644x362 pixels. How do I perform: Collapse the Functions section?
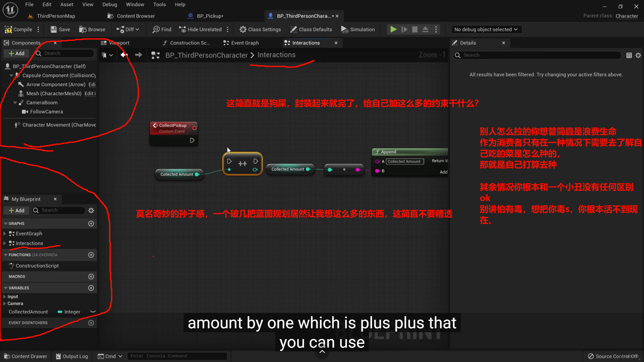[6, 255]
